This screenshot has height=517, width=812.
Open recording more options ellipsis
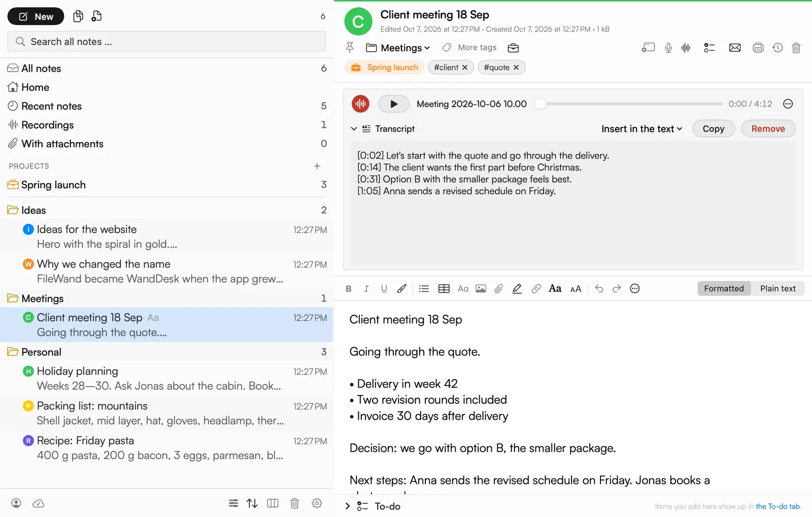(x=788, y=104)
